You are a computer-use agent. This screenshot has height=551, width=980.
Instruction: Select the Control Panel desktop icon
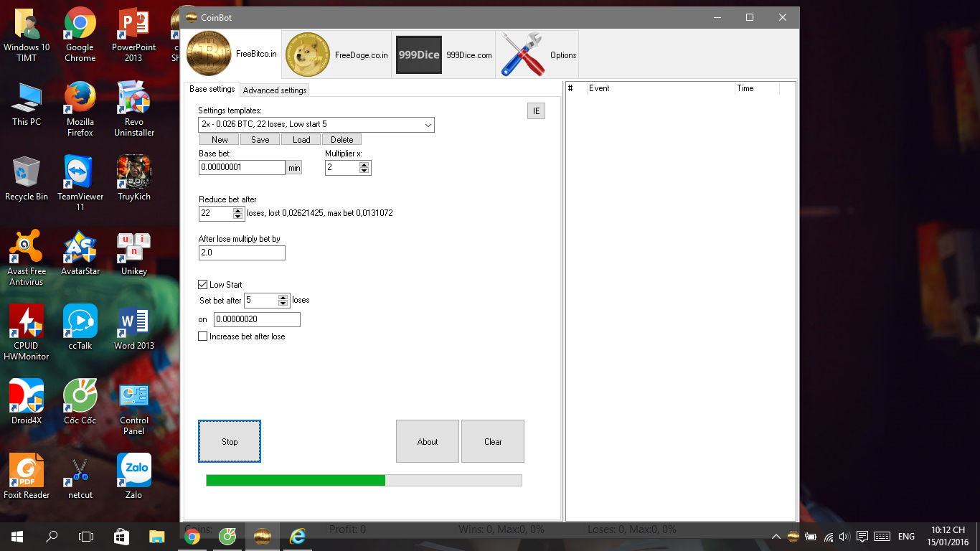(x=133, y=408)
